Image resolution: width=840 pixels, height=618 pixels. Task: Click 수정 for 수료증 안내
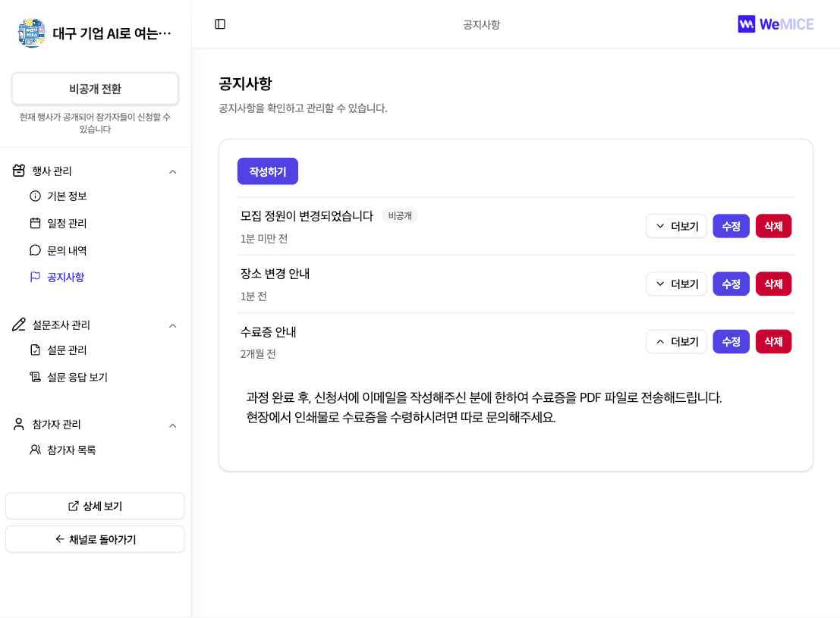click(x=731, y=342)
